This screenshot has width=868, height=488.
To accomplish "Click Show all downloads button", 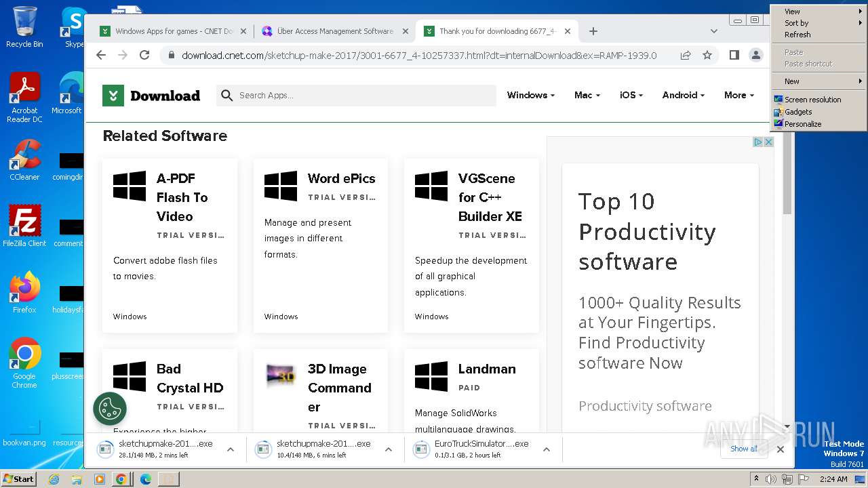I will pyautogui.click(x=743, y=449).
